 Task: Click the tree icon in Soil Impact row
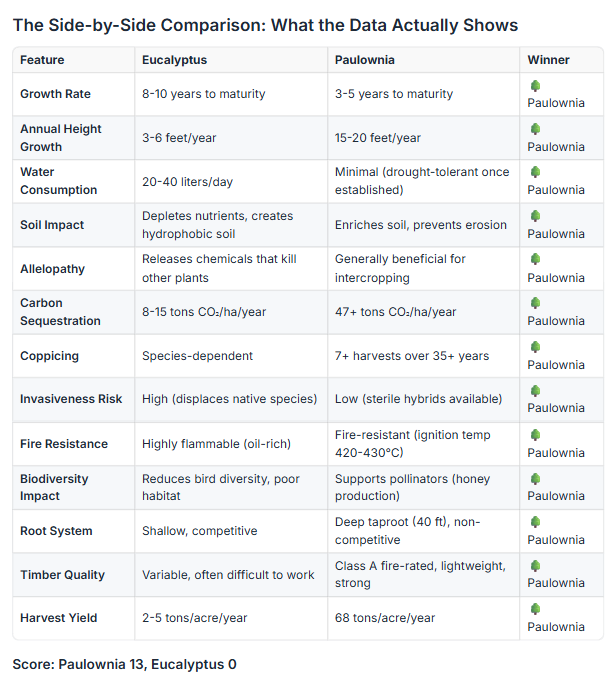(535, 216)
